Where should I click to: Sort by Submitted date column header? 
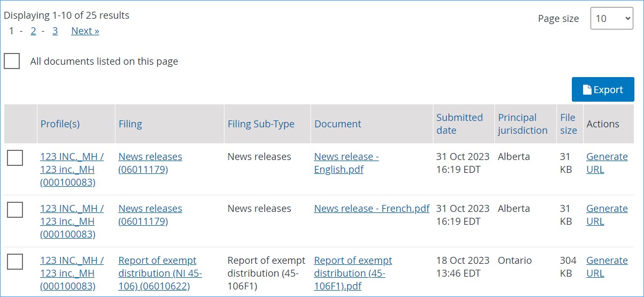tap(459, 124)
